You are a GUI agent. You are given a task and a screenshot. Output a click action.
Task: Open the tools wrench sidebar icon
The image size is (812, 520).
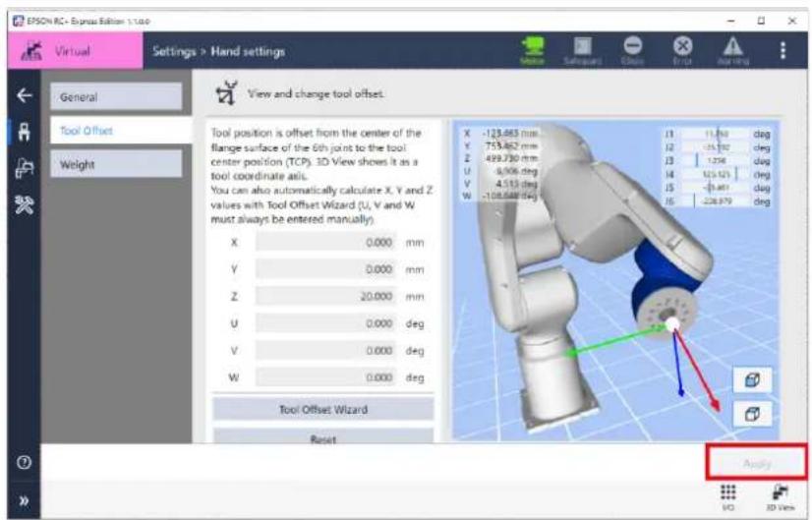pos(25,204)
